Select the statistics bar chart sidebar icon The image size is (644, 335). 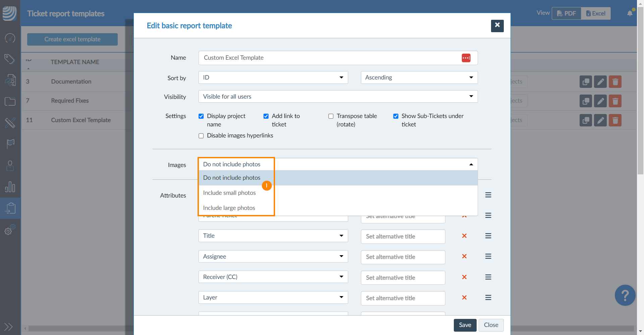[x=10, y=187]
